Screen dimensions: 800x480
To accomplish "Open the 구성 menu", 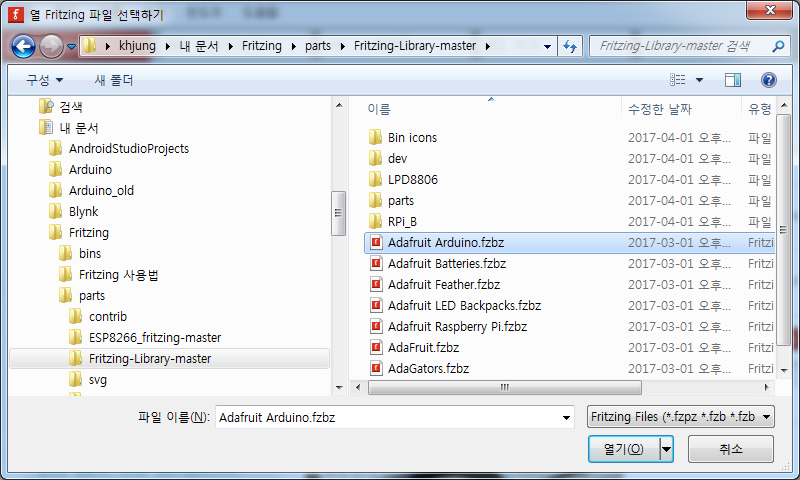I will pyautogui.click(x=44, y=80).
